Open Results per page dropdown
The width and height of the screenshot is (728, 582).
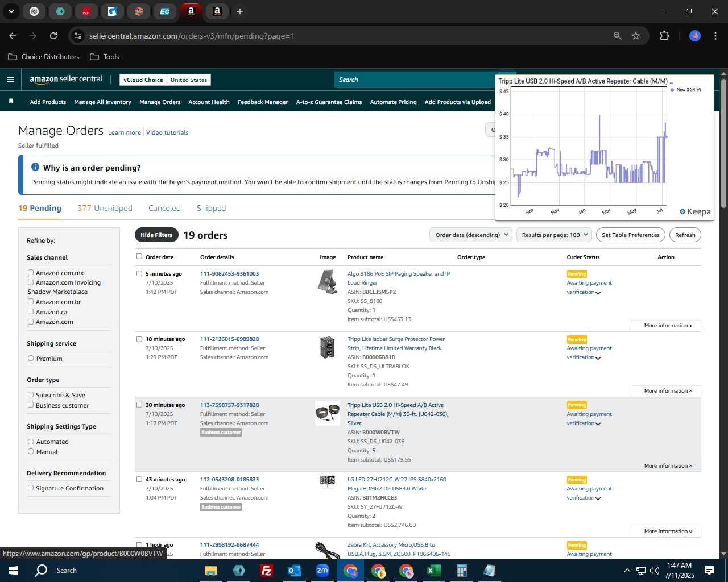pos(555,235)
